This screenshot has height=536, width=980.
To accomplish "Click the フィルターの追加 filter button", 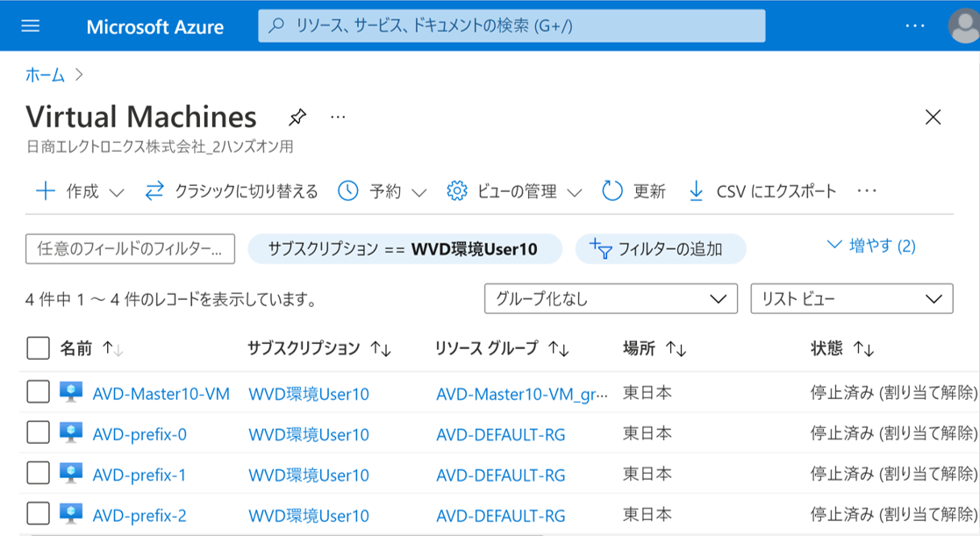I will coord(660,249).
